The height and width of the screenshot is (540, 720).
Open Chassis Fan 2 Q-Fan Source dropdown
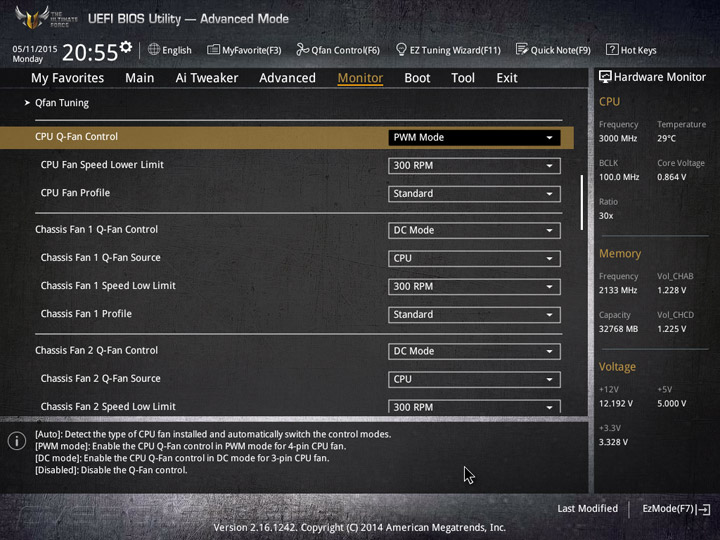[x=474, y=379]
